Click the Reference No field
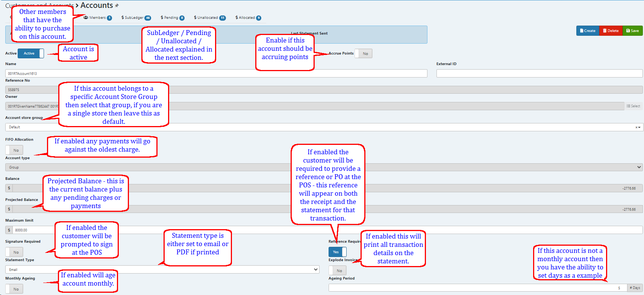Screen dimensions: 644x295 coord(324,90)
